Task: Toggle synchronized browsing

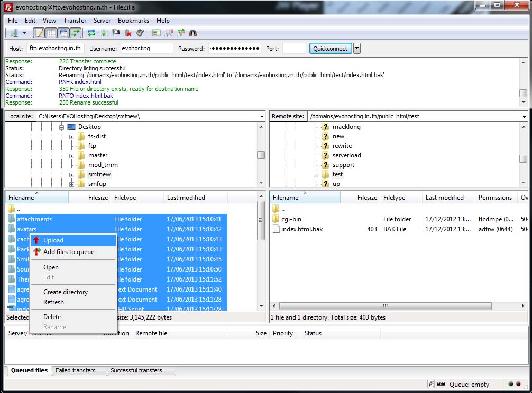Action: click(181, 33)
